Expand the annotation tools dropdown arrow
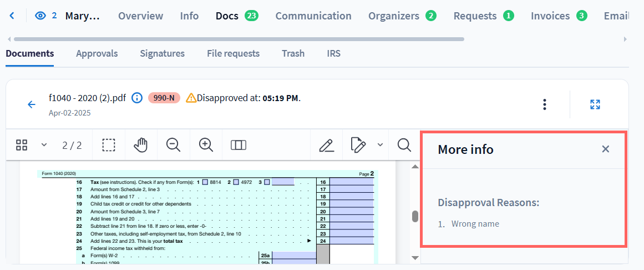 coord(380,145)
